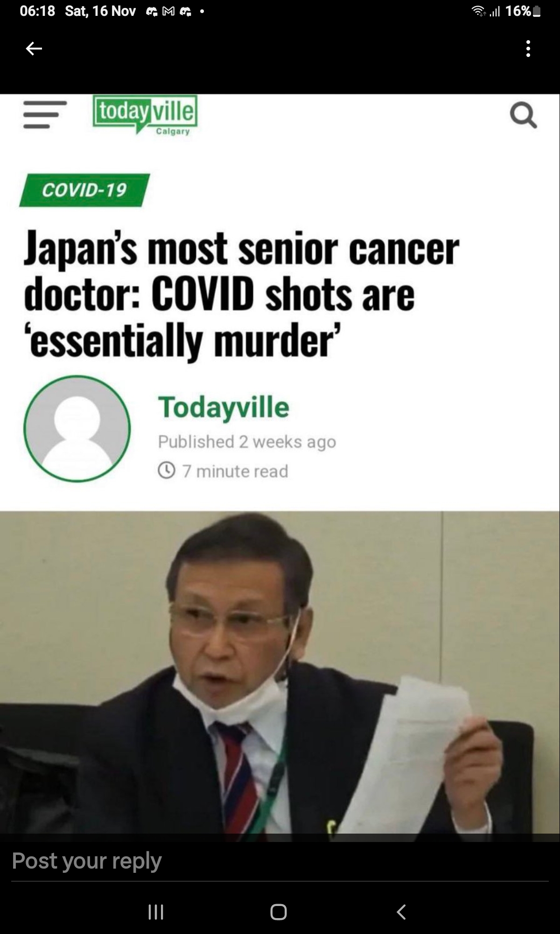This screenshot has height=934, width=560.
Task: Click the search magnifier icon
Action: (523, 115)
